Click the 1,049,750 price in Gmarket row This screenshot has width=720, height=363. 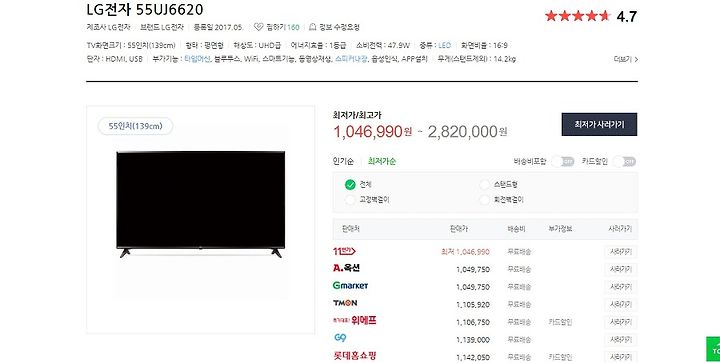point(472,287)
